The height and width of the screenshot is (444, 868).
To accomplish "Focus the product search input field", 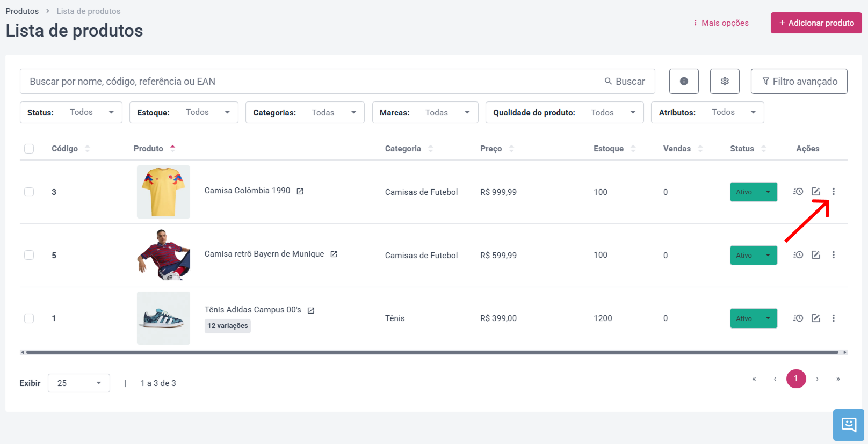I will click(x=312, y=81).
